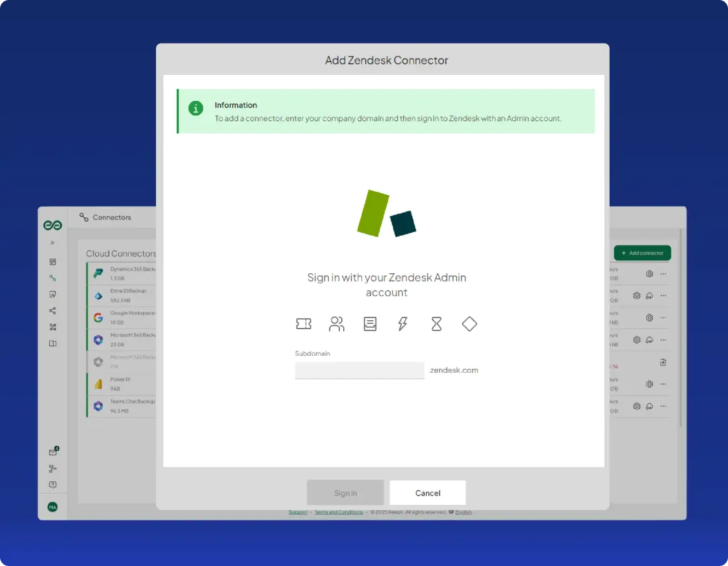This screenshot has height=566, width=728.
Task: Click the diamond icon in the dialog
Action: (469, 323)
